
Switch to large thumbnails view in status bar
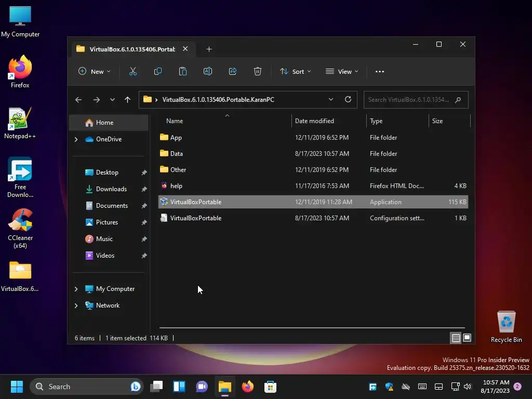coord(467,338)
